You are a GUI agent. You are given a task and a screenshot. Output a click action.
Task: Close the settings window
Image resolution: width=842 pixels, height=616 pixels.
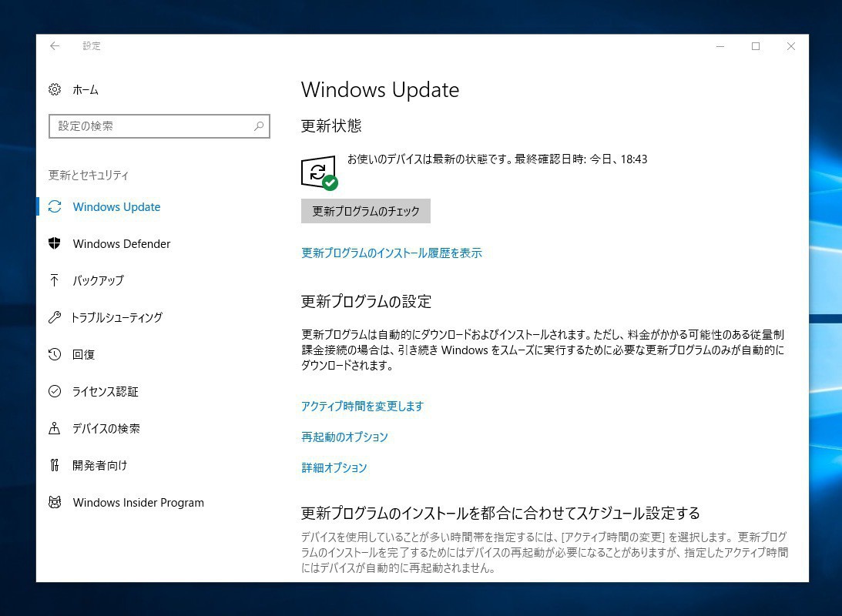tap(791, 46)
